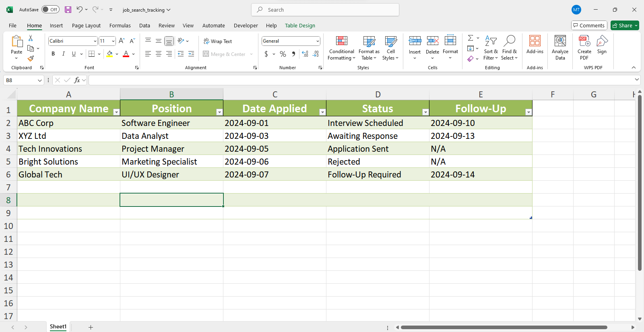Click the Center align icon
The image size is (644, 332).
(159, 54)
